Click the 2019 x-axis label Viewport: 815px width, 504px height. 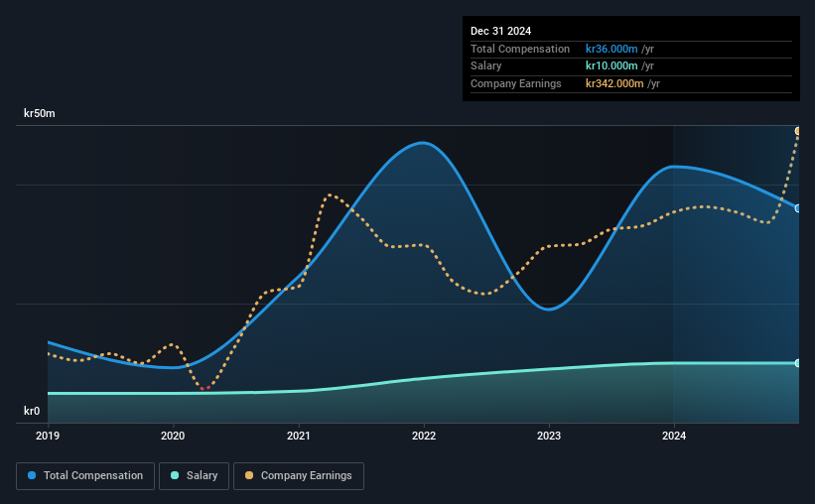(x=48, y=436)
